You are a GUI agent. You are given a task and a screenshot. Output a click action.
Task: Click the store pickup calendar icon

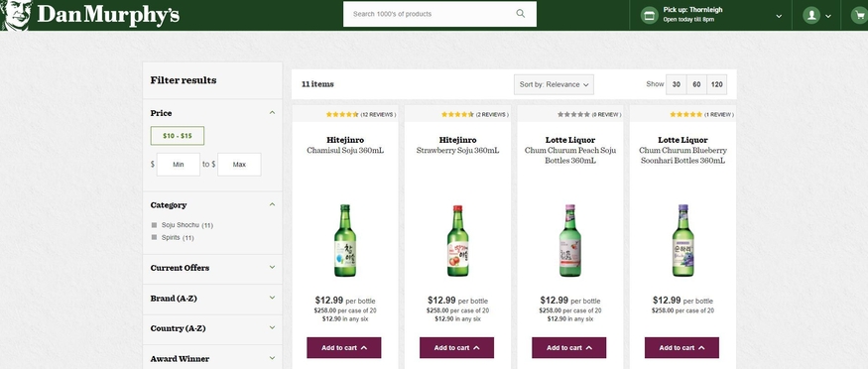tap(650, 15)
